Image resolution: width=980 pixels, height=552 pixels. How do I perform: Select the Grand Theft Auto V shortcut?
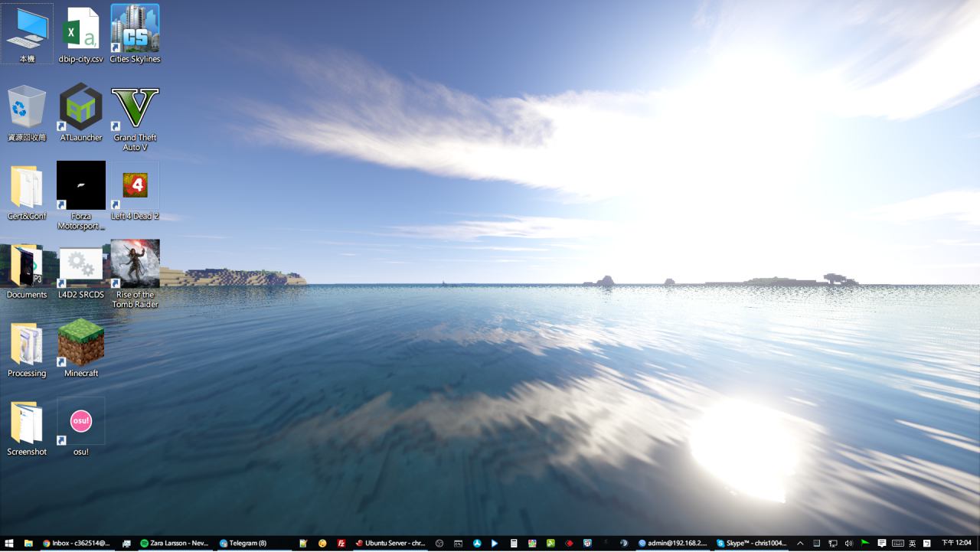[135, 117]
